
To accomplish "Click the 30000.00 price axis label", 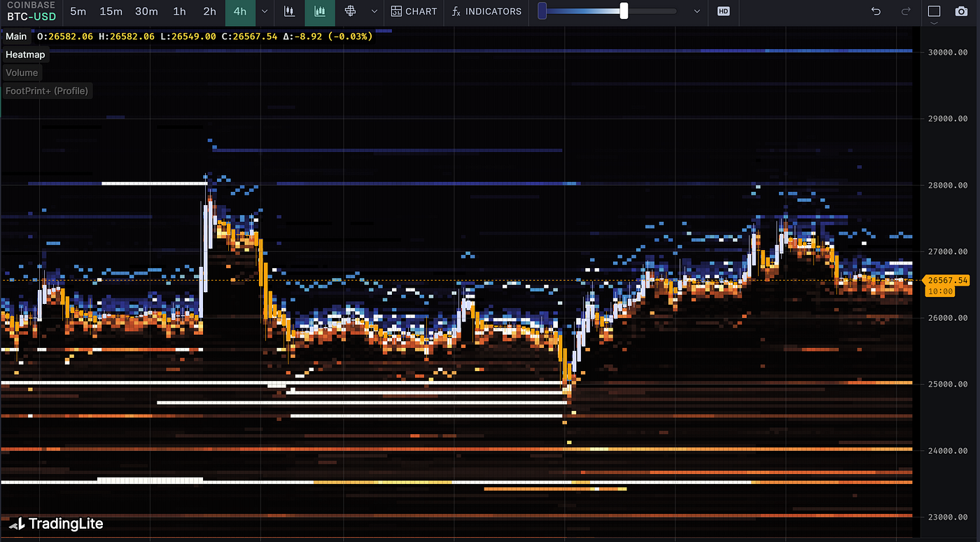I will point(948,53).
